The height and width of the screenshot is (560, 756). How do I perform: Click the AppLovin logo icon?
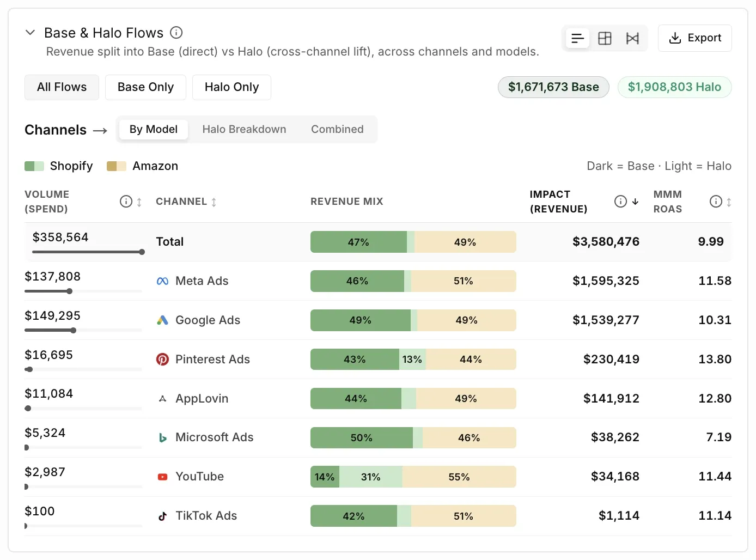coord(162,399)
